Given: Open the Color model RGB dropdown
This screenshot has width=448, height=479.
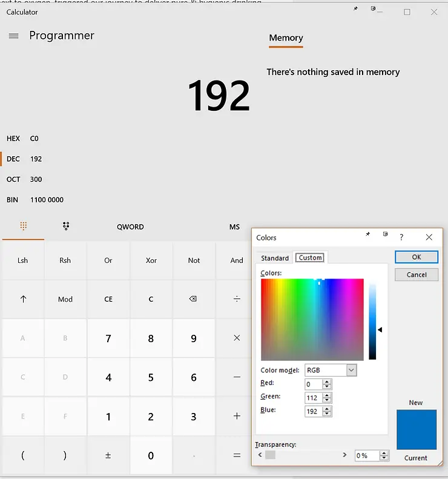Looking at the screenshot, I should 351,370.
